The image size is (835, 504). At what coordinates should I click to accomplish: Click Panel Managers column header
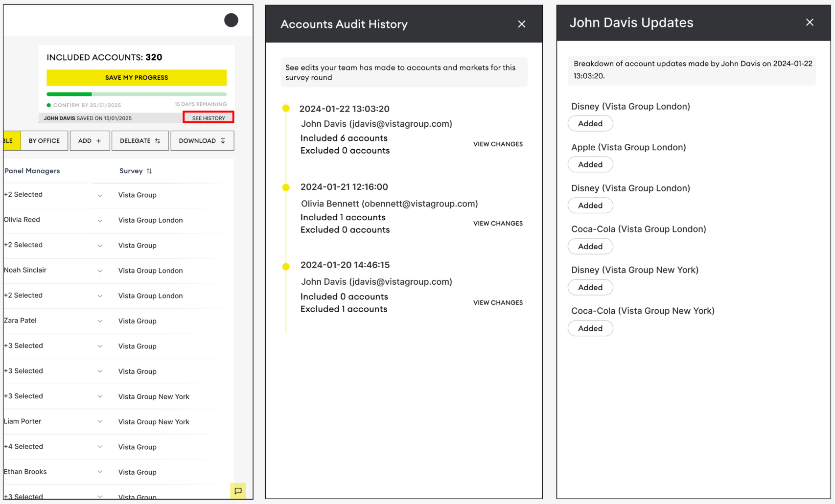pyautogui.click(x=32, y=171)
